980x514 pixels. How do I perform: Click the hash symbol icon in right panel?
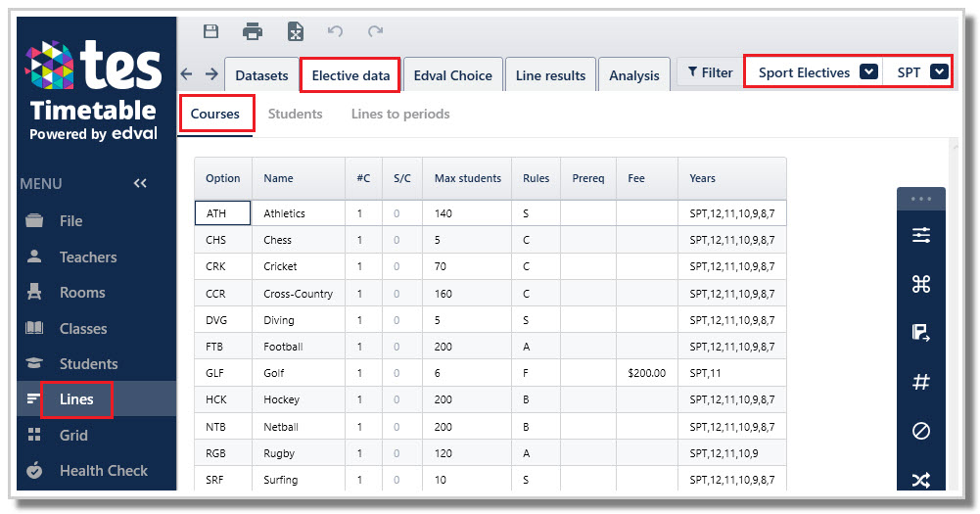coord(920,382)
